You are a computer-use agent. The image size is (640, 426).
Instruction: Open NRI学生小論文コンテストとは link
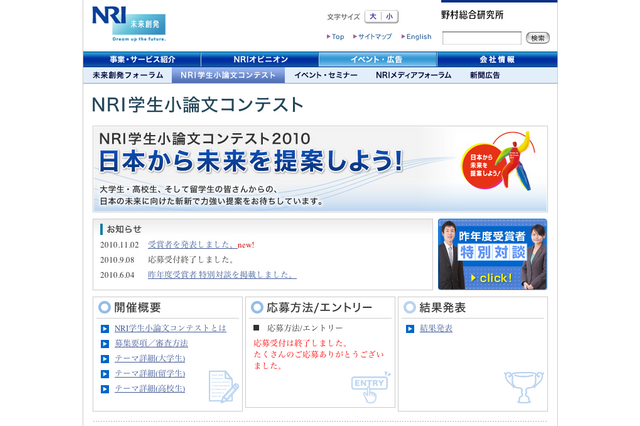(x=170, y=328)
